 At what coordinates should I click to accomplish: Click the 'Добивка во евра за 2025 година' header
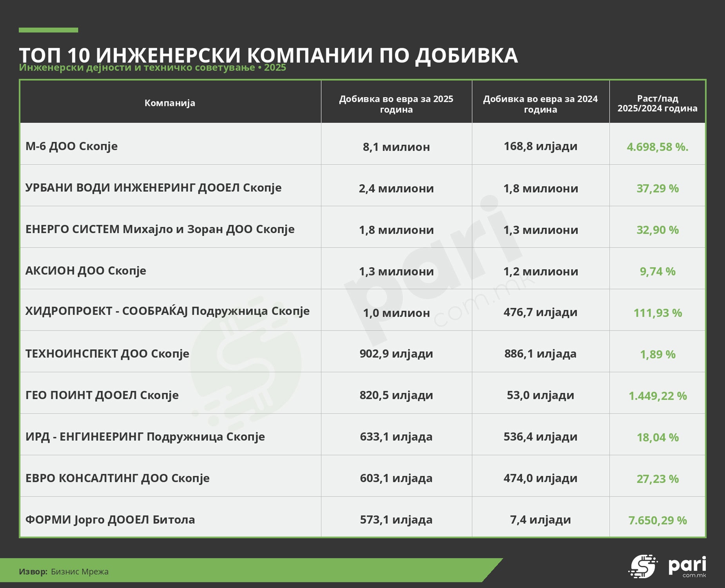(x=396, y=104)
